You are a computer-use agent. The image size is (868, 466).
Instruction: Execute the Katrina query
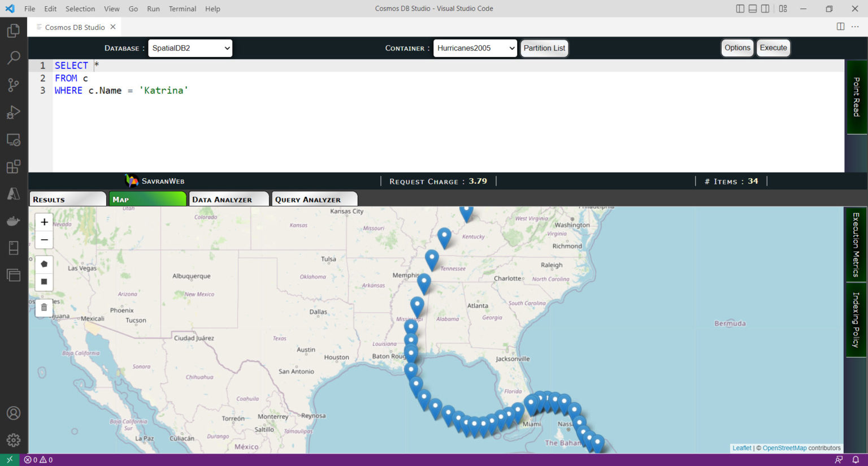coord(773,48)
